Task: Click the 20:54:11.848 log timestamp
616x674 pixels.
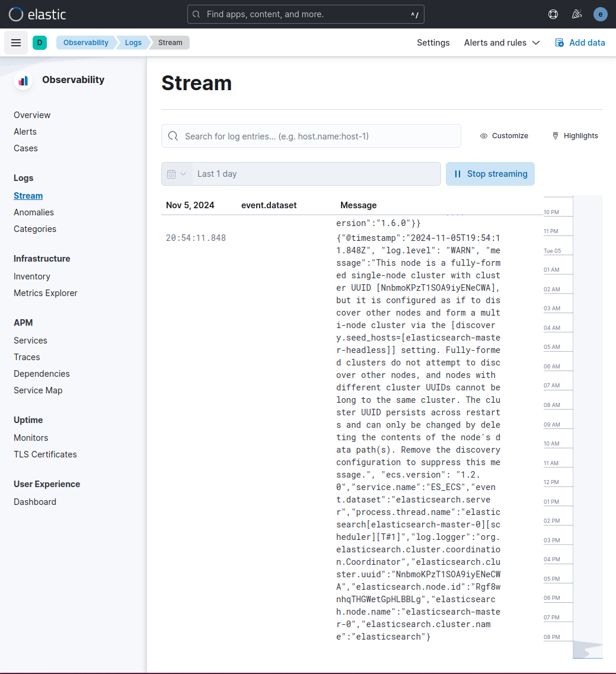Action: coord(196,238)
